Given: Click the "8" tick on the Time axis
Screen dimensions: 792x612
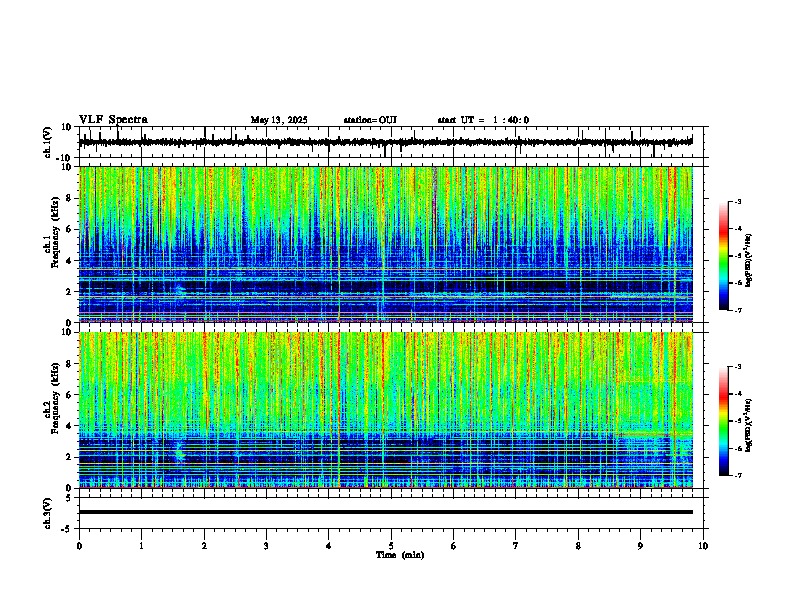Looking at the screenshot, I should point(578,546).
